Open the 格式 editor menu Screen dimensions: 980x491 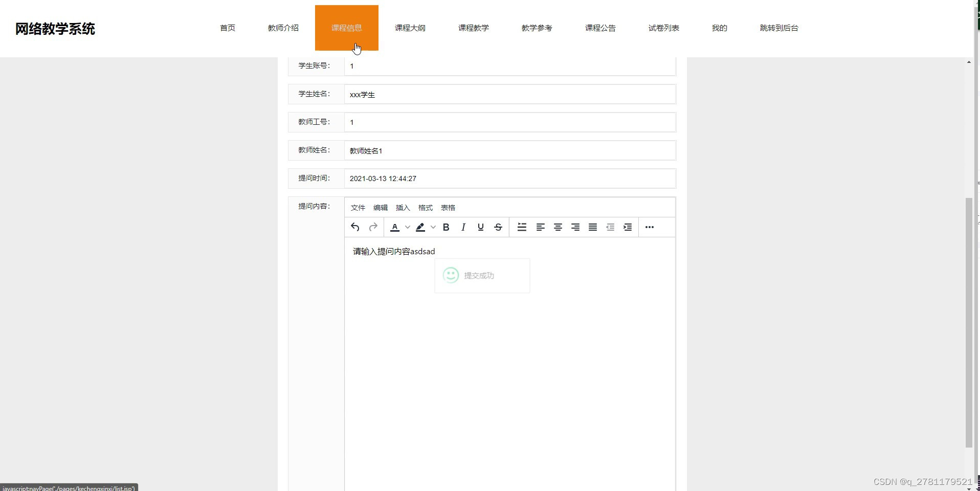coord(426,208)
